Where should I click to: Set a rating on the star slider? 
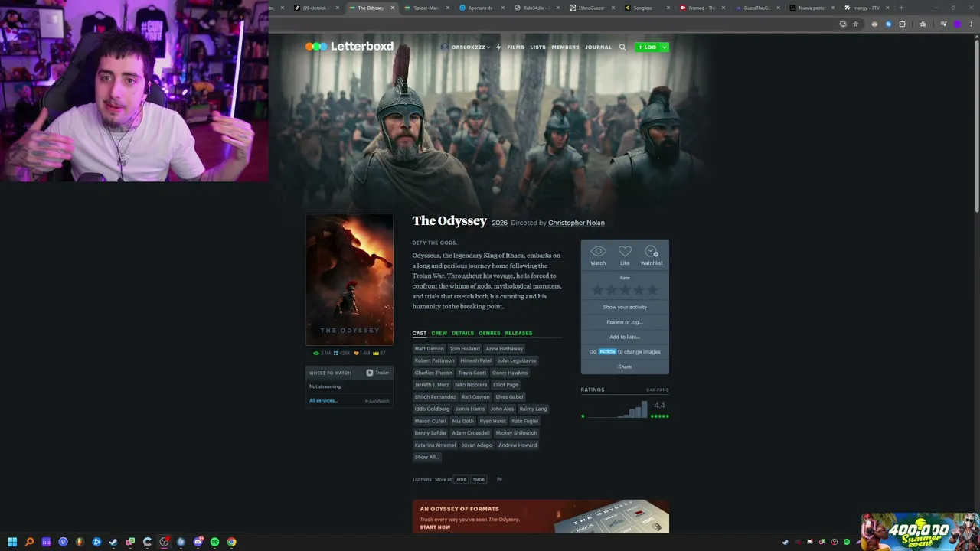click(625, 290)
